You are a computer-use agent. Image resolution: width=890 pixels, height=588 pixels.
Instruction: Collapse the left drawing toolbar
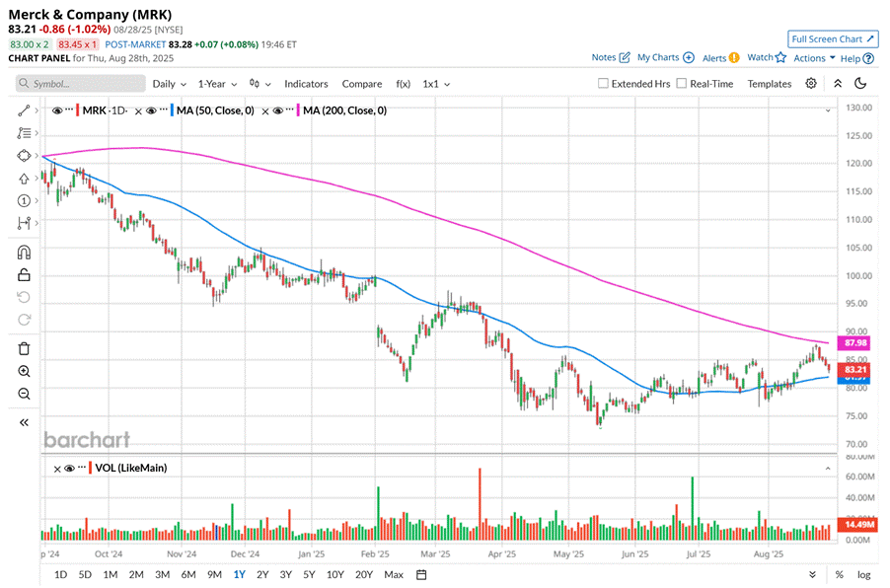24,422
